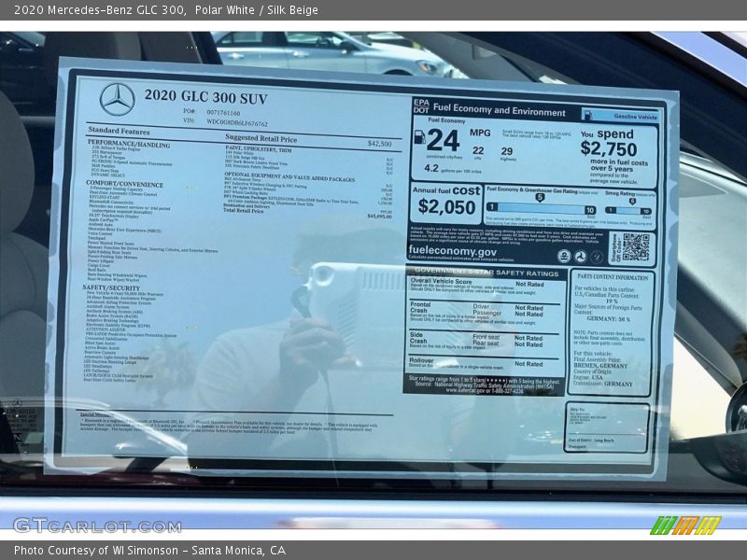
Task: Click 'Transmission: GERMANY' line
Action: coord(602,384)
